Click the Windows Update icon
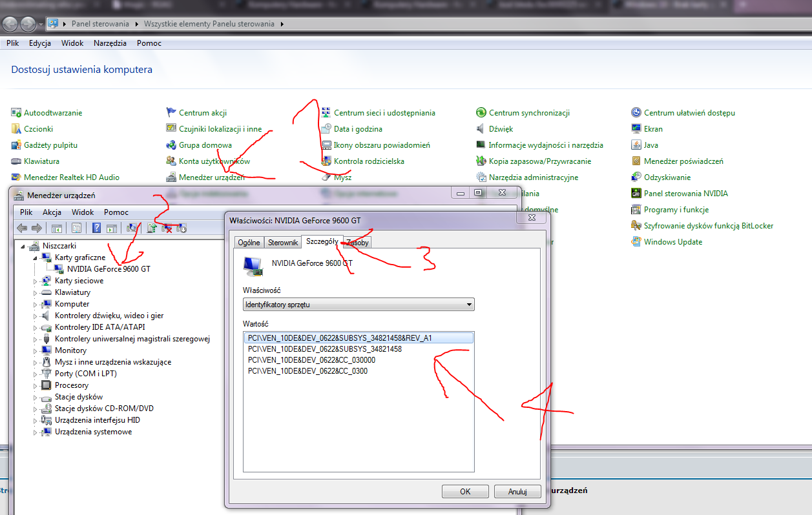Image resolution: width=812 pixels, height=515 pixels. point(636,242)
